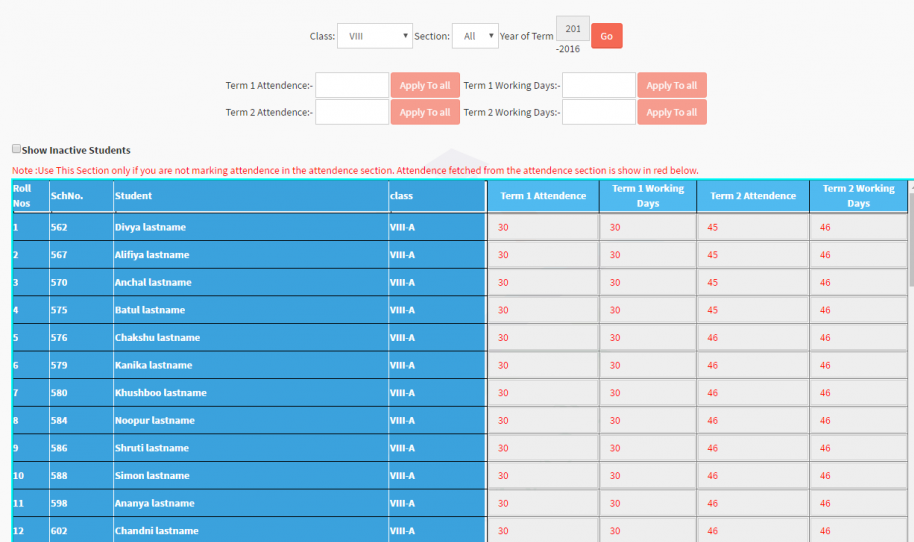The width and height of the screenshot is (914, 542).
Task: Enable the Show Inactive Students checkbox
Action: (16, 149)
